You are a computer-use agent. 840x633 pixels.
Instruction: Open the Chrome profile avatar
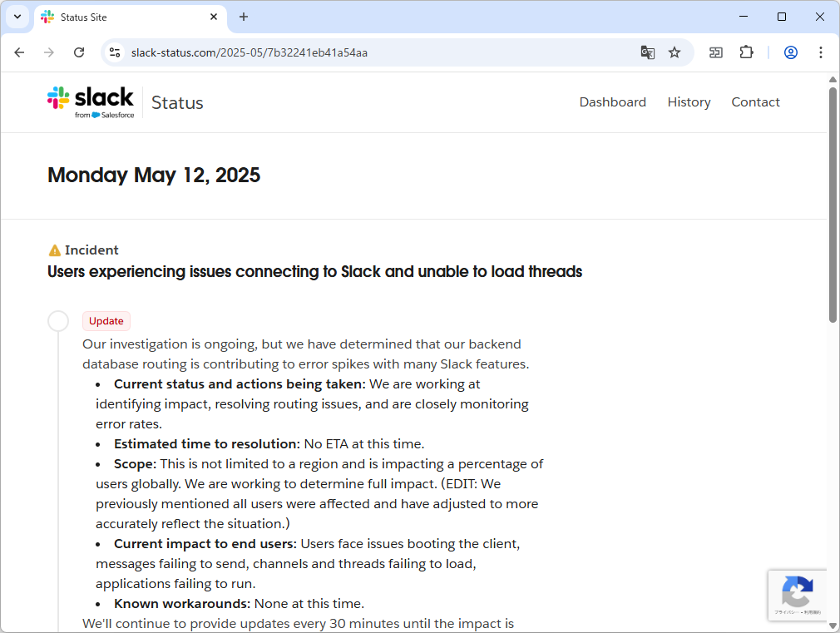(791, 52)
